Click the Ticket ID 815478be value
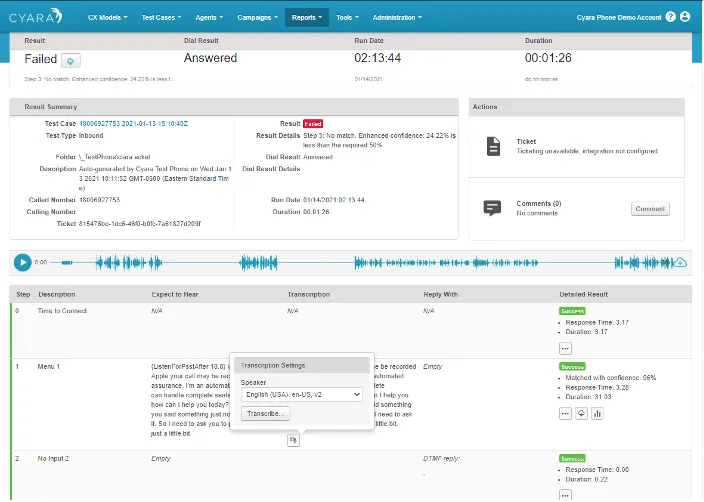The height and width of the screenshot is (502, 704). 140,224
